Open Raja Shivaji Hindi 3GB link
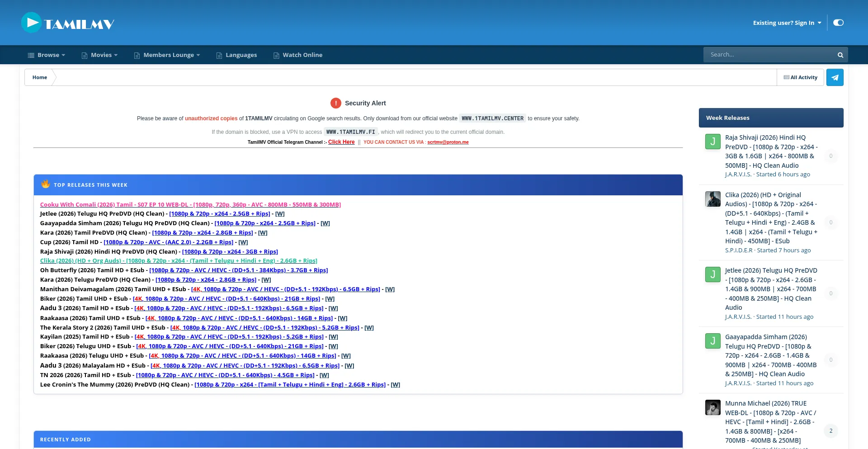The height and width of the screenshot is (449, 868). 230,252
